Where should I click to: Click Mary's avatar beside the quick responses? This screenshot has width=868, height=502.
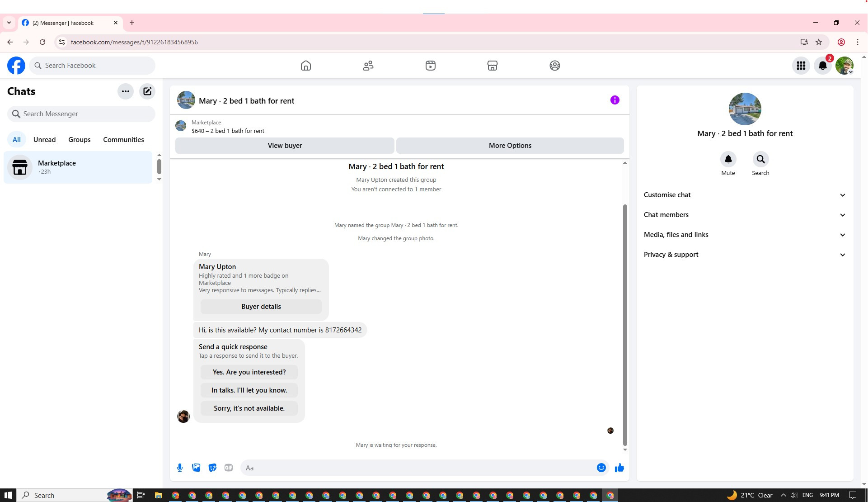[183, 417]
